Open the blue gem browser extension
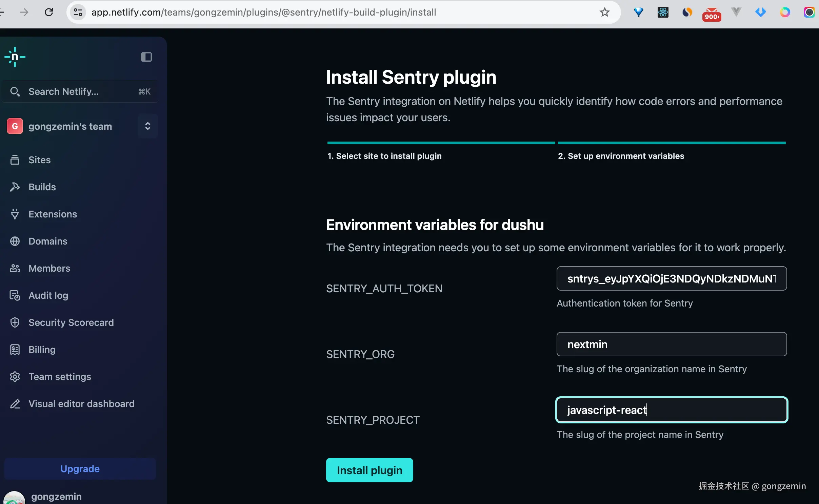Image resolution: width=819 pixels, height=504 pixels. [639, 12]
